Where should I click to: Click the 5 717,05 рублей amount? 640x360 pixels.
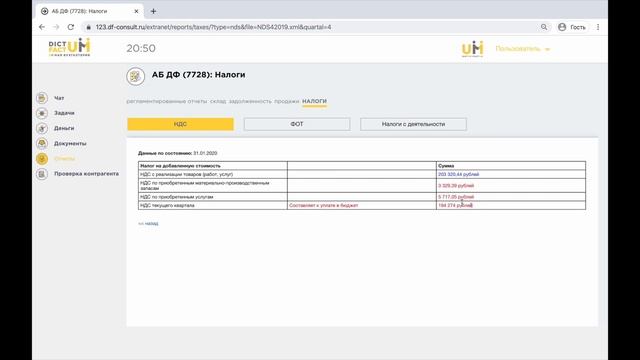(x=456, y=197)
